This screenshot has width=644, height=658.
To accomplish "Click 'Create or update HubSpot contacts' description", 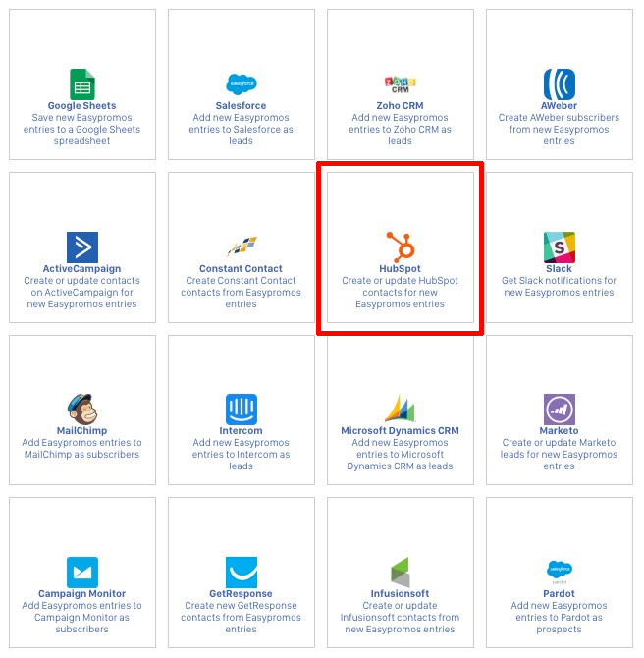I will 400,292.
